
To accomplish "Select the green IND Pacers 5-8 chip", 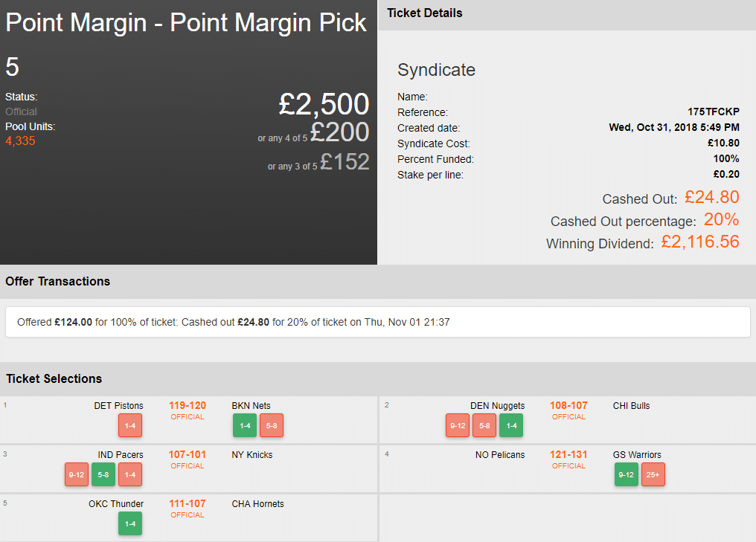I will click(103, 474).
